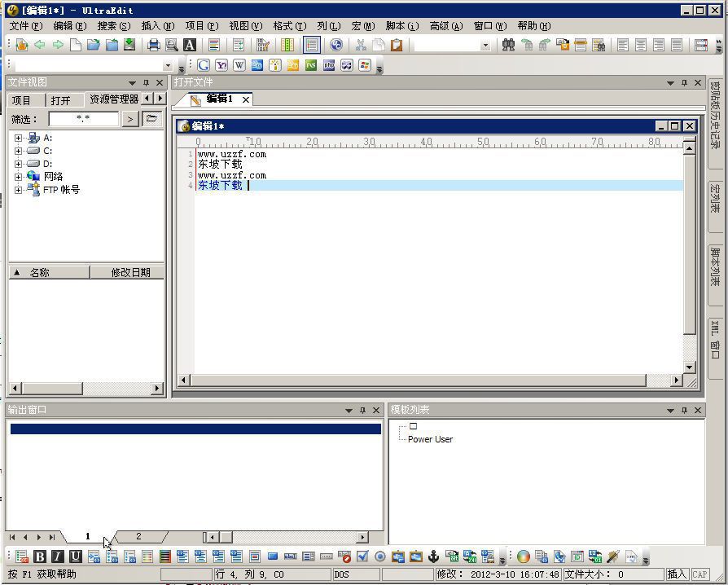
Task: Expand the FTP 帐号 node
Action: tap(18, 190)
